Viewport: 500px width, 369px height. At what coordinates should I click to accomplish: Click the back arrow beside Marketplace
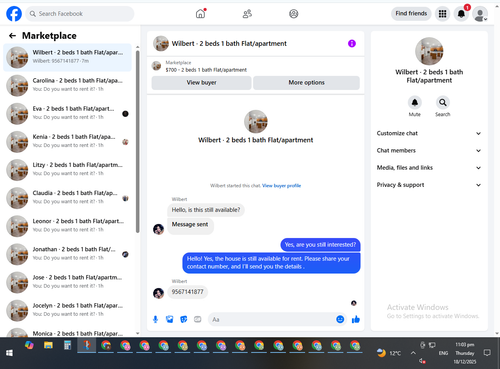(x=12, y=36)
